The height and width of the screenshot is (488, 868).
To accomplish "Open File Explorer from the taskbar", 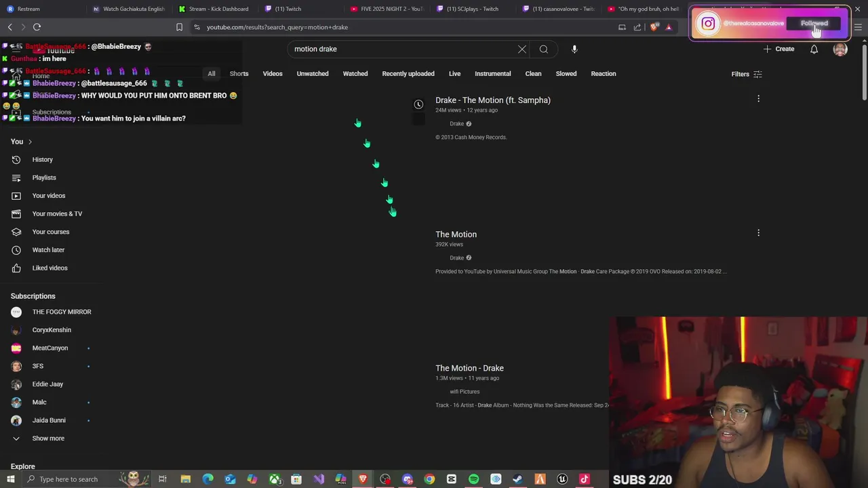I will [185, 479].
